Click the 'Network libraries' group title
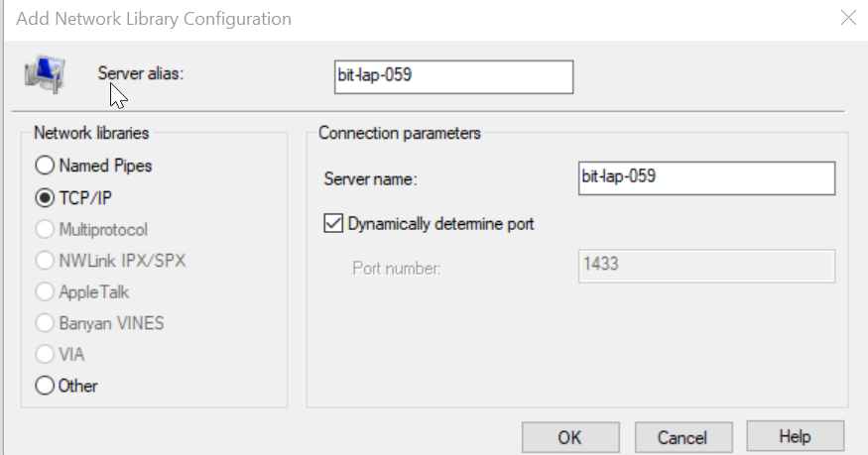This screenshot has height=455, width=868. pyautogui.click(x=91, y=133)
